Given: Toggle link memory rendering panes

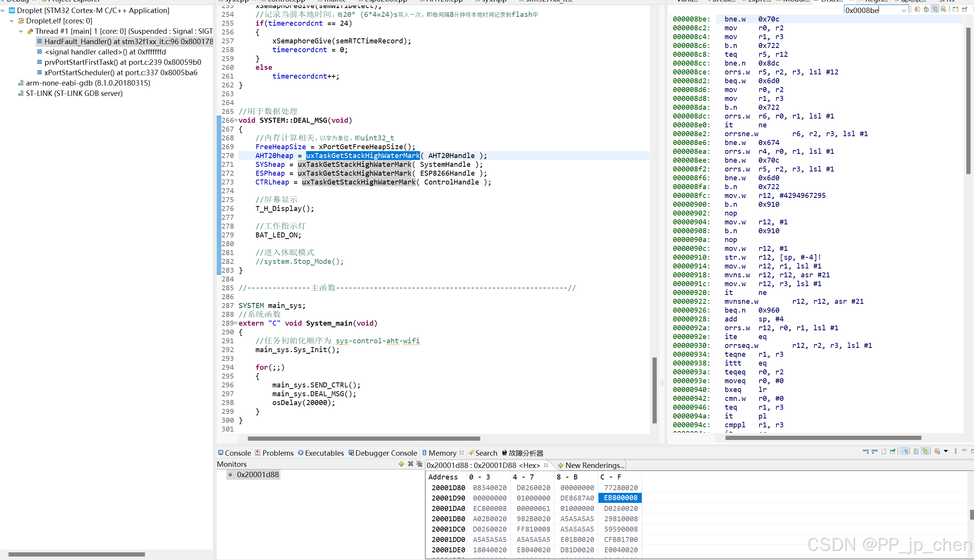Looking at the screenshot, I should pyautogui.click(x=925, y=451).
